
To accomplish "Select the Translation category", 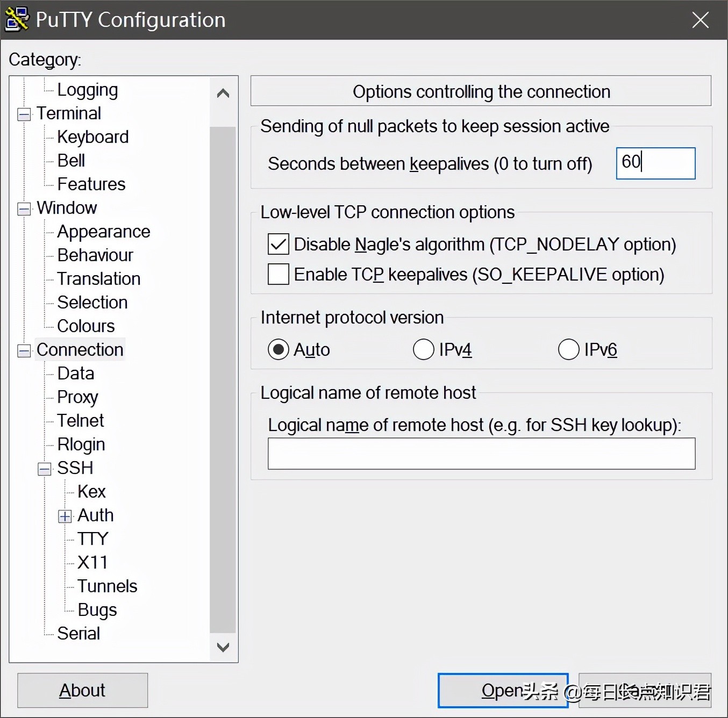I will click(99, 279).
